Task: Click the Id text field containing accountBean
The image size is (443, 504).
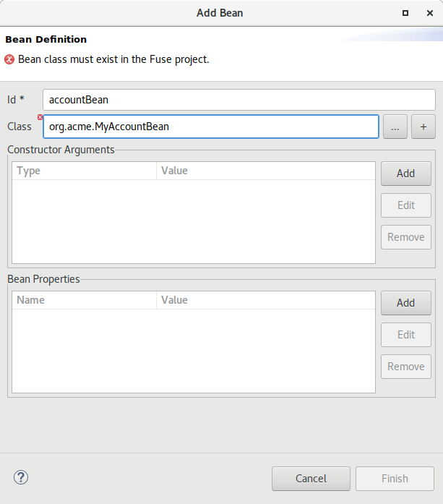Action: click(238, 100)
